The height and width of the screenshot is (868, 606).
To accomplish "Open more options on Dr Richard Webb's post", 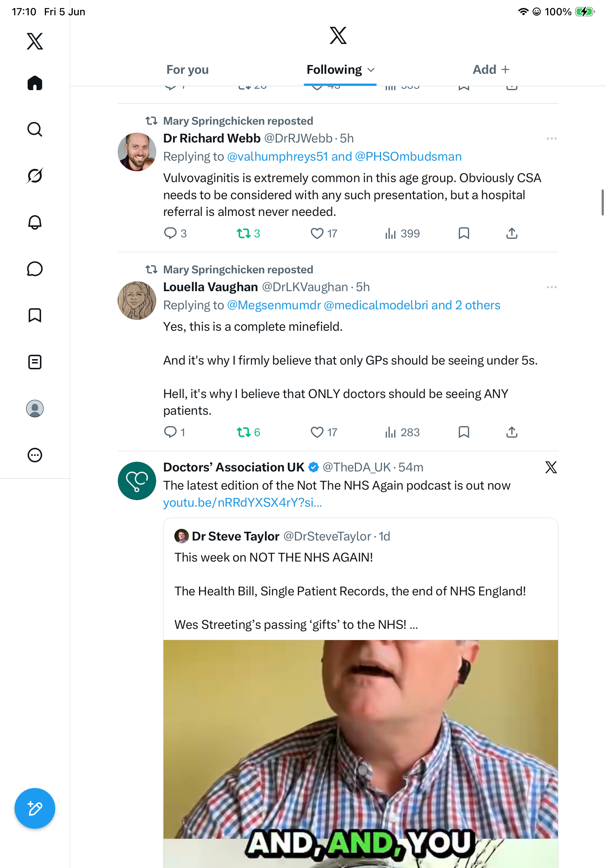I will (552, 139).
